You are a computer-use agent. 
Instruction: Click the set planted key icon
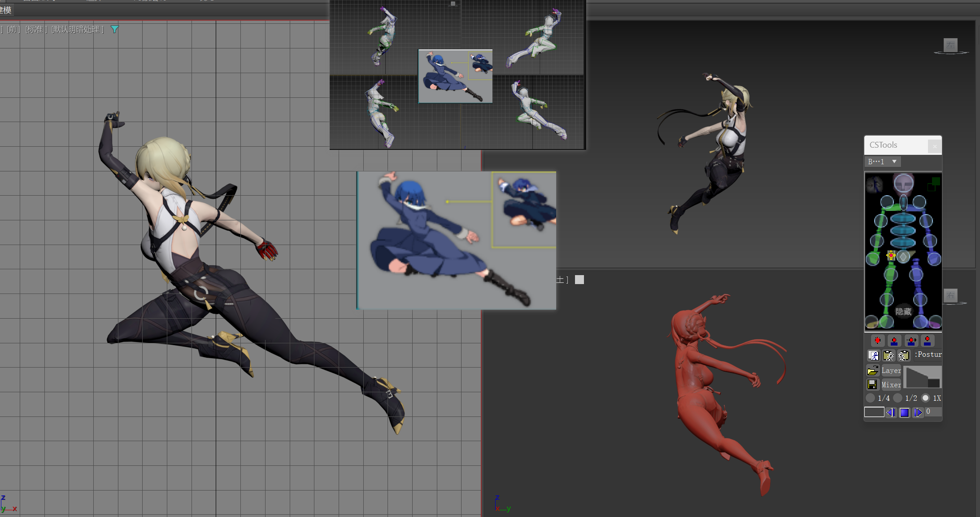[x=894, y=341]
